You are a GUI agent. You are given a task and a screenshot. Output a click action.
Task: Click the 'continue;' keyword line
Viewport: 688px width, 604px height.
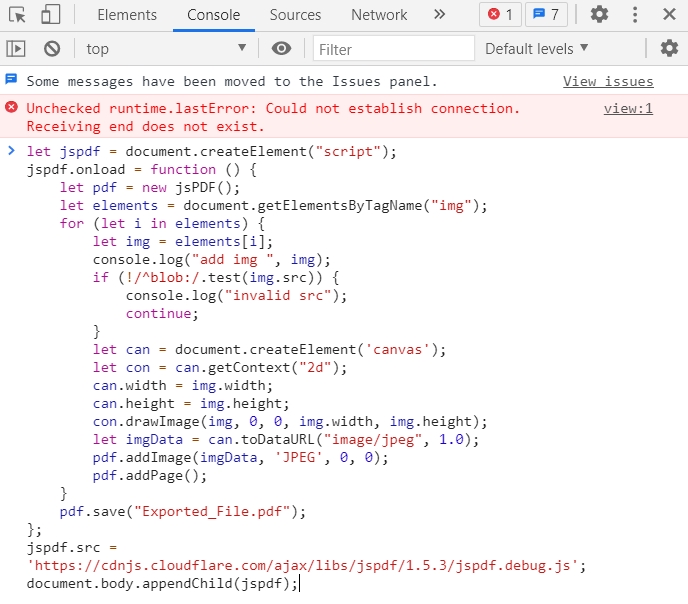tap(162, 314)
